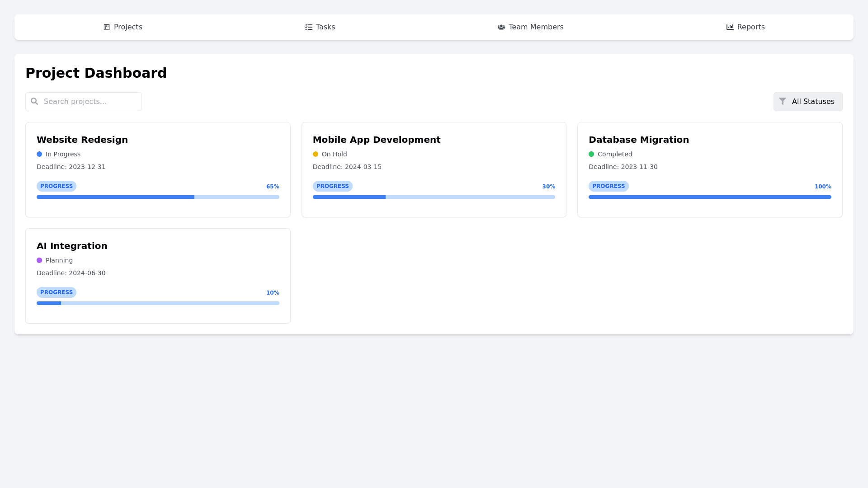Viewport: 868px width, 488px height.
Task: Click the blue In Progress status dot
Action: coord(39,154)
